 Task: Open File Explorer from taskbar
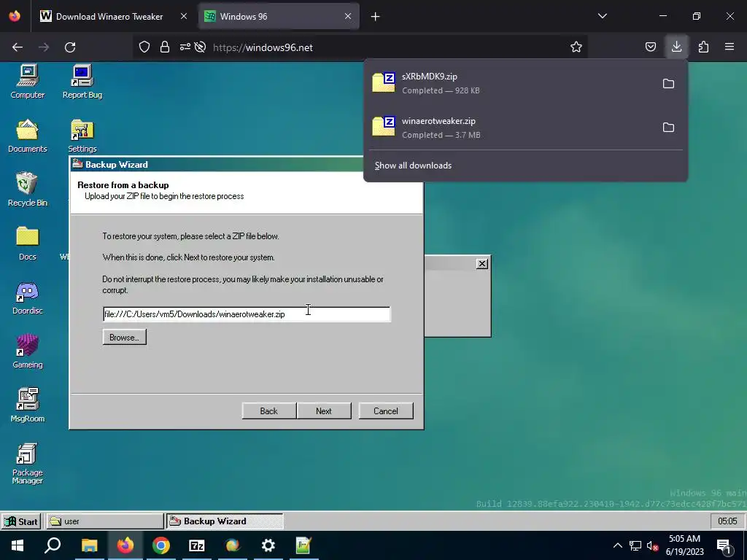tap(89, 545)
